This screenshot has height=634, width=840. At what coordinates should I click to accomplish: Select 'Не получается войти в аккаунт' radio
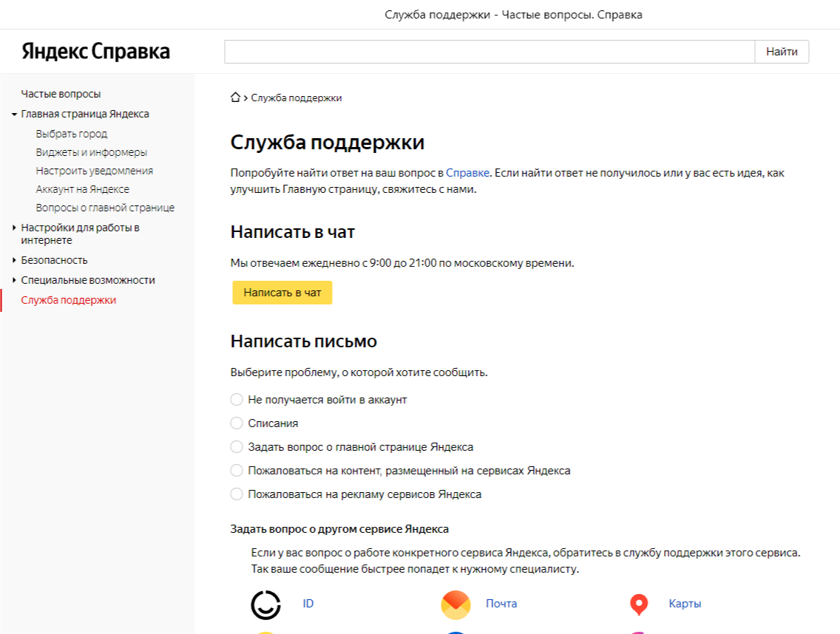coord(237,400)
